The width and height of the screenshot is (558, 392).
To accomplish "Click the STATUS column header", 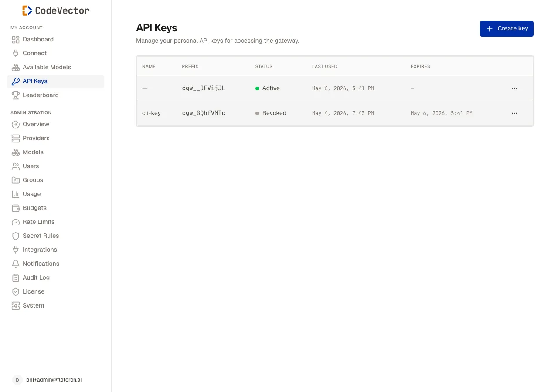I will 264,67.
